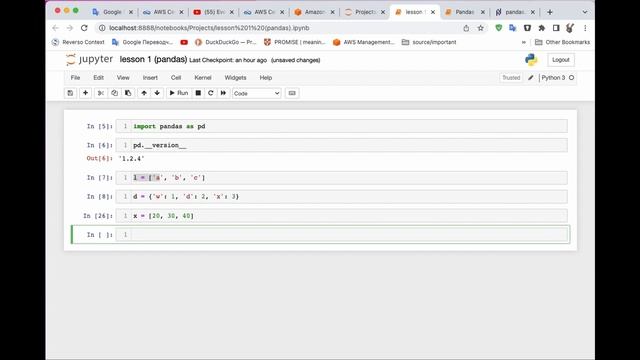Click the Logout button

tap(561, 60)
